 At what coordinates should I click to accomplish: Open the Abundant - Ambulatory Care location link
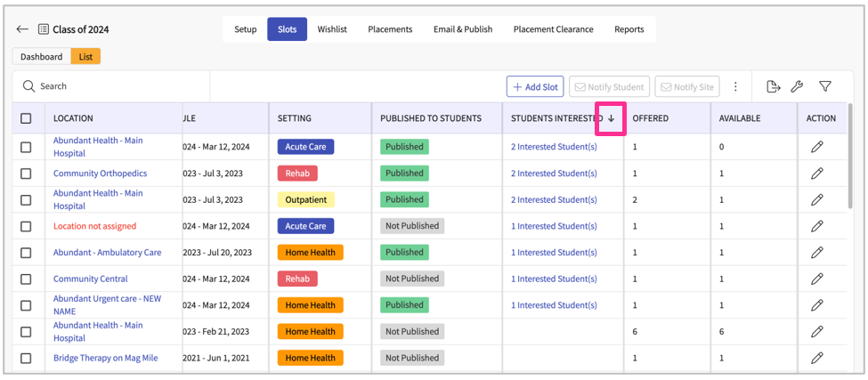tap(107, 253)
